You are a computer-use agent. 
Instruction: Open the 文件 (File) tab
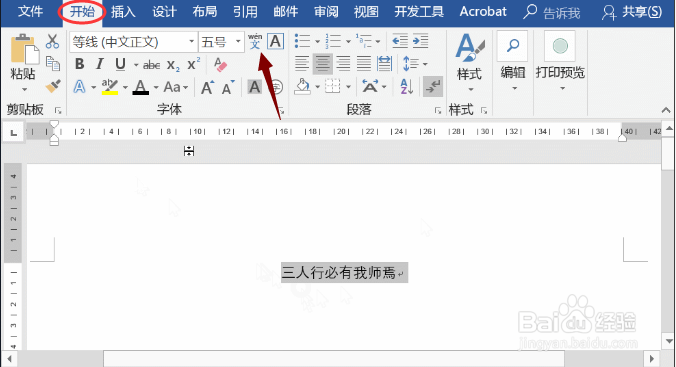click(31, 12)
